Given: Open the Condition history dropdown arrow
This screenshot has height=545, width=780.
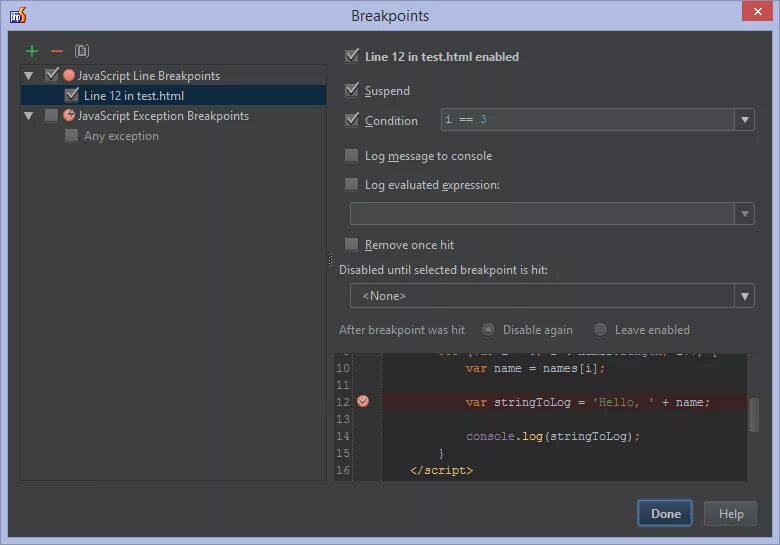Looking at the screenshot, I should pos(744,120).
